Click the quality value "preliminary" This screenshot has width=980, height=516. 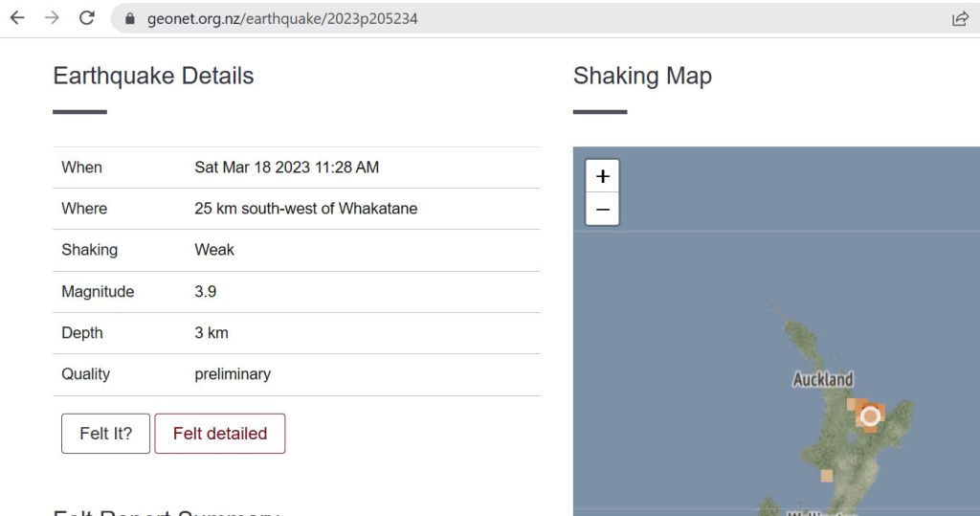click(233, 374)
